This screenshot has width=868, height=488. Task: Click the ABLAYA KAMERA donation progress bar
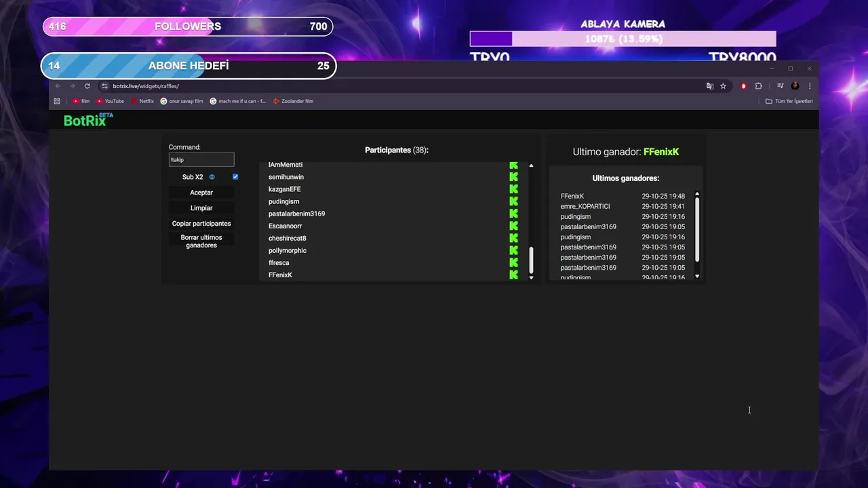(x=623, y=39)
